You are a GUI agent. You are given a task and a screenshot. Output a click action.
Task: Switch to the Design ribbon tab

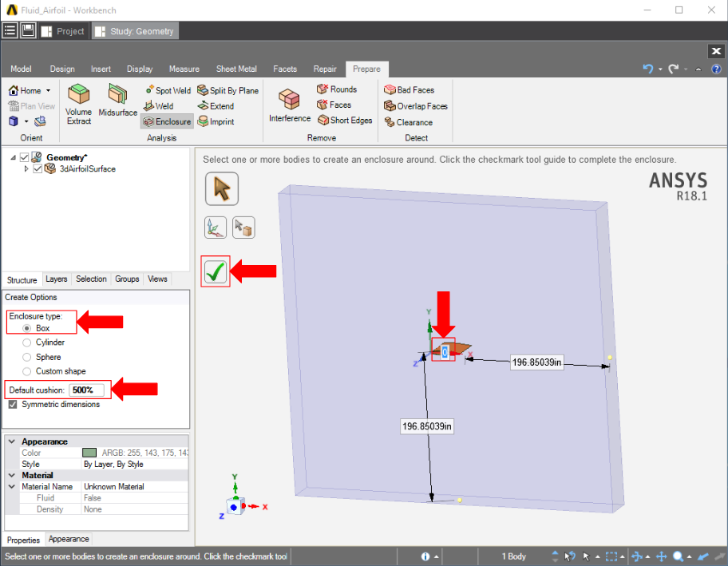[x=62, y=69]
